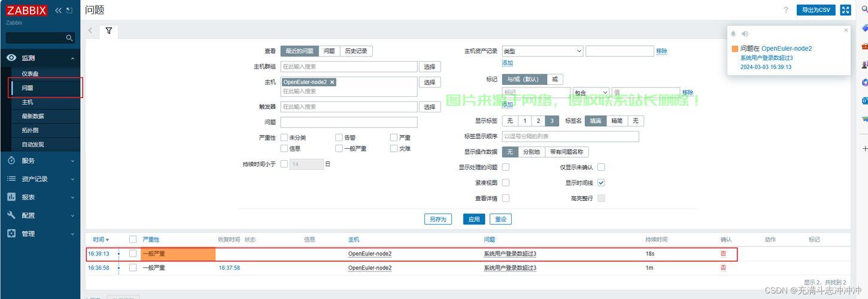This screenshot has width=868, height=299.
Task: Click the left arrow beside filter tab
Action: point(90,30)
